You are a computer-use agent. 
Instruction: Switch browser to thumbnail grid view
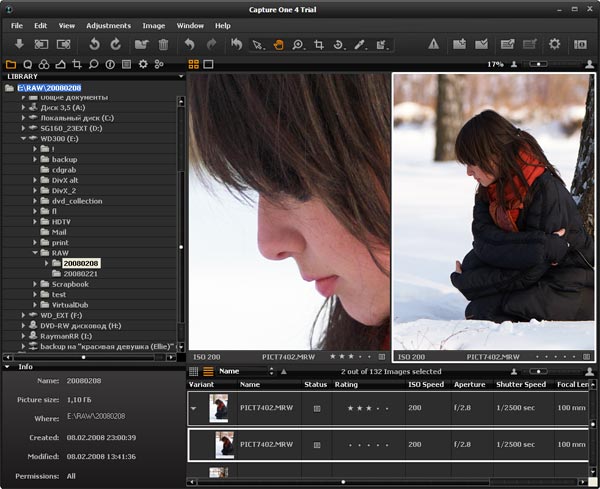[x=194, y=371]
